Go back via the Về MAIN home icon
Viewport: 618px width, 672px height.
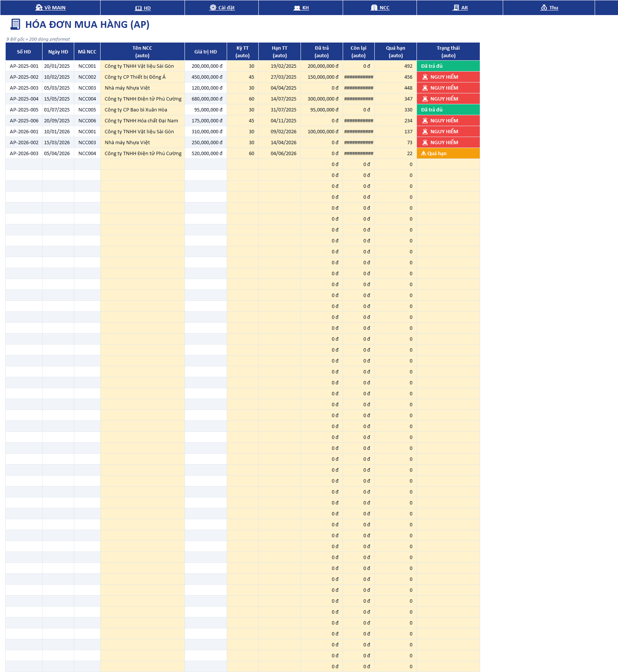click(50, 8)
